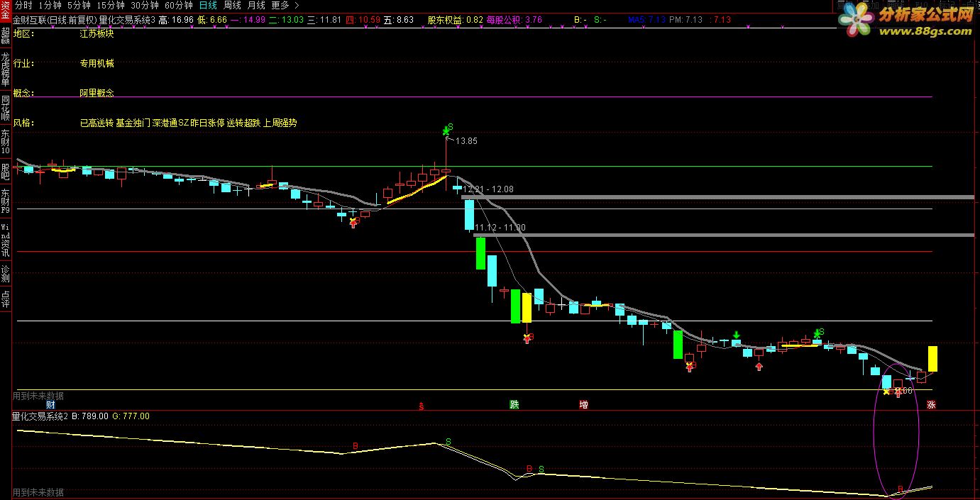
Task: Open the 诊测 sidebar tab
Action: point(5,273)
